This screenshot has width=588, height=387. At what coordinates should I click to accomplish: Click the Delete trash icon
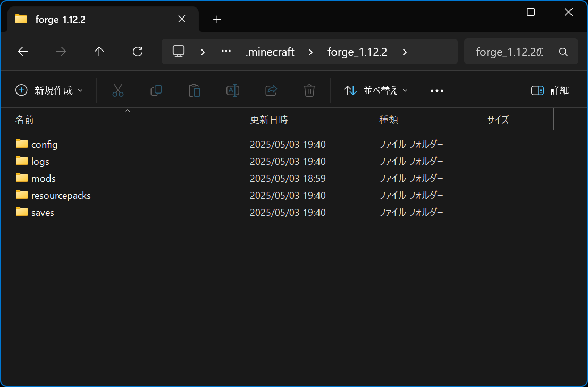(309, 90)
